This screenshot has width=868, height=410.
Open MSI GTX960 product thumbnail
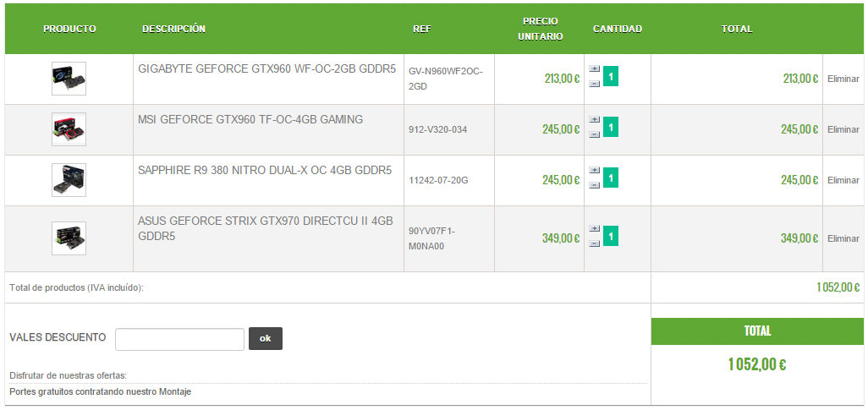(x=69, y=129)
